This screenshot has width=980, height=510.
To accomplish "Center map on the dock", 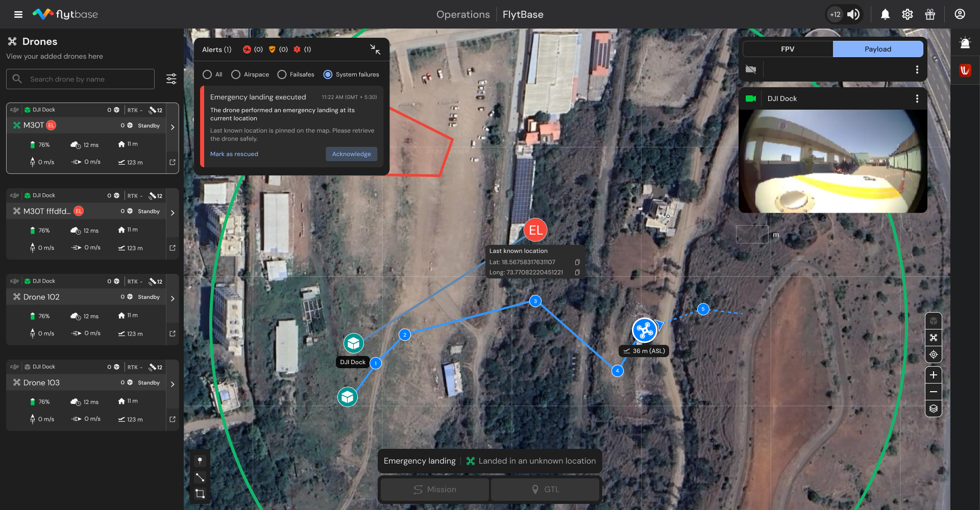I will pos(934,321).
